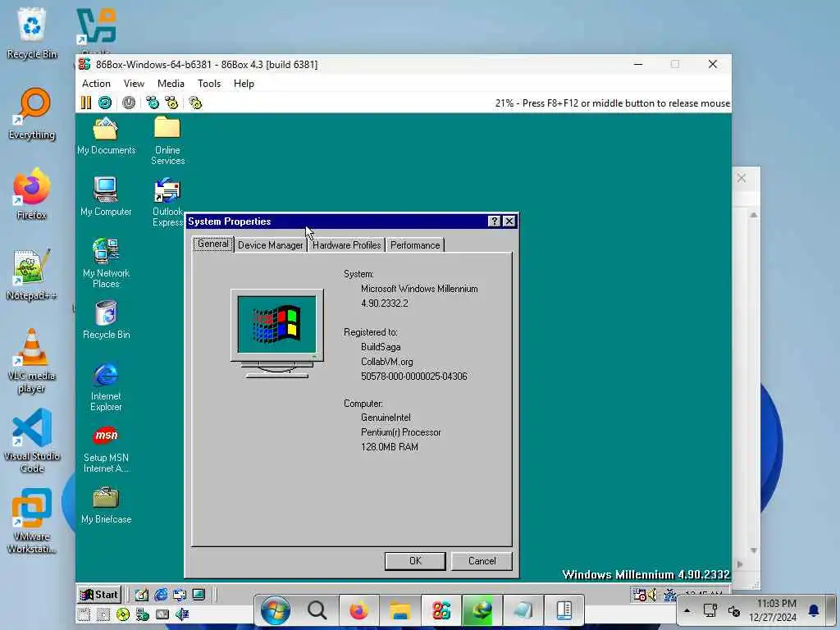Screen dimensions: 840x630
Task: Select the My Network Places icon
Action: (106, 263)
